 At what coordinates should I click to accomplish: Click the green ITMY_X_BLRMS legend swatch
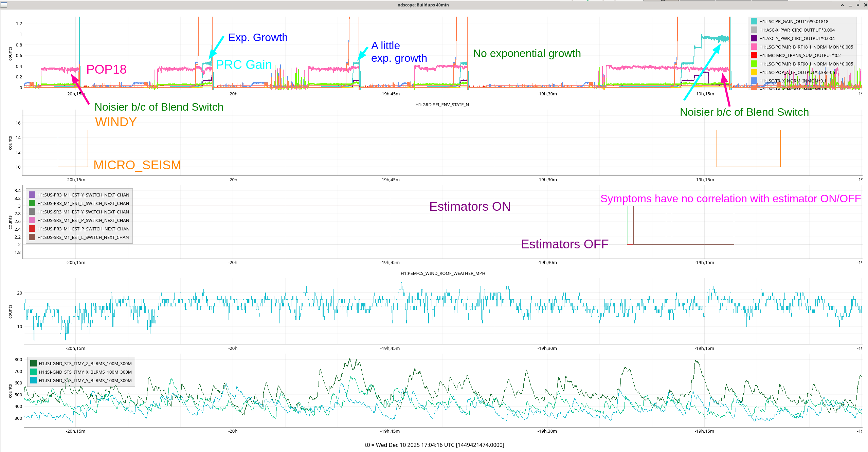(x=33, y=372)
